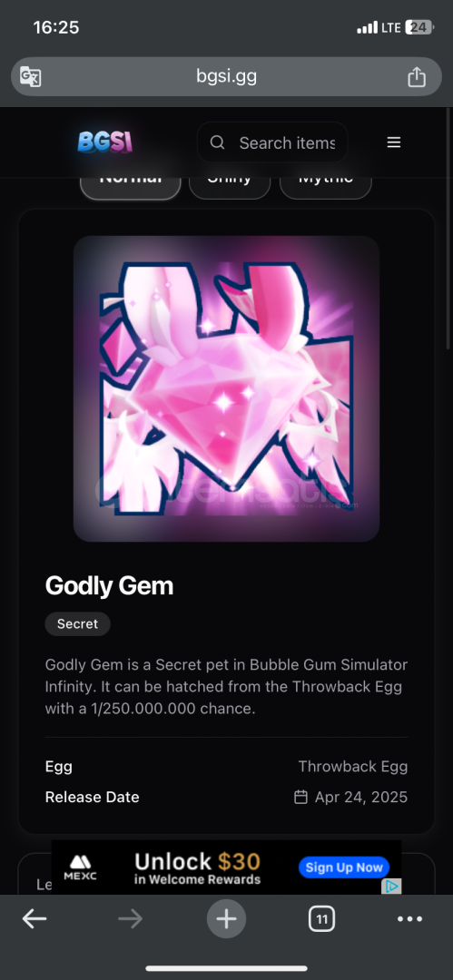Tap the search magnifier icon
Viewport: 453px width, 980px height.
(217, 142)
